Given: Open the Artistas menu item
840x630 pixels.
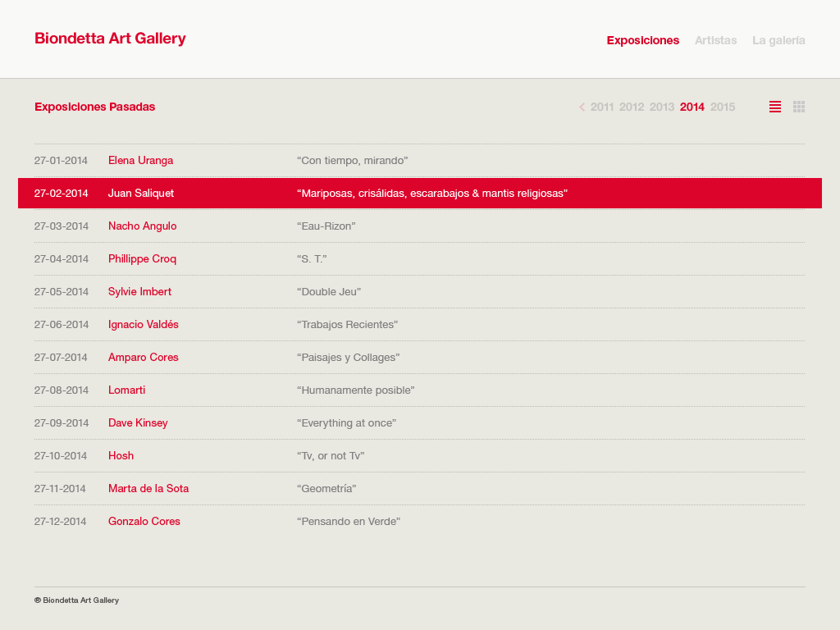Looking at the screenshot, I should tap(715, 40).
